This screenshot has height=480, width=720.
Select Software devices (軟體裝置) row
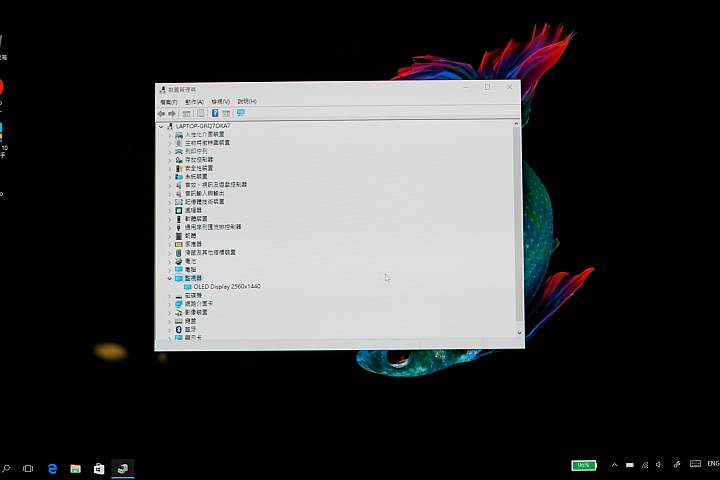(196, 219)
